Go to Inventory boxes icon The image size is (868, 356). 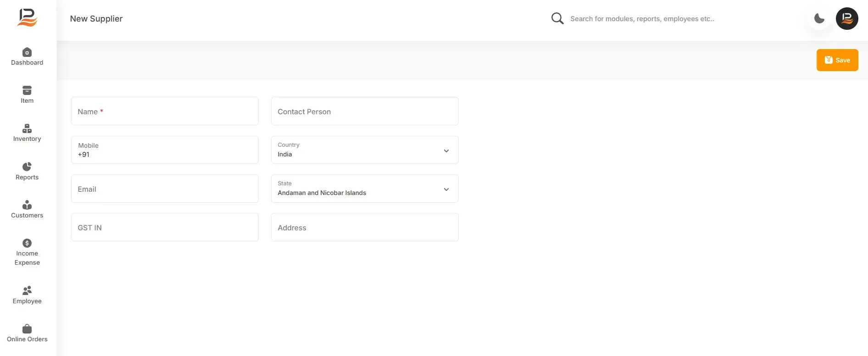27,128
